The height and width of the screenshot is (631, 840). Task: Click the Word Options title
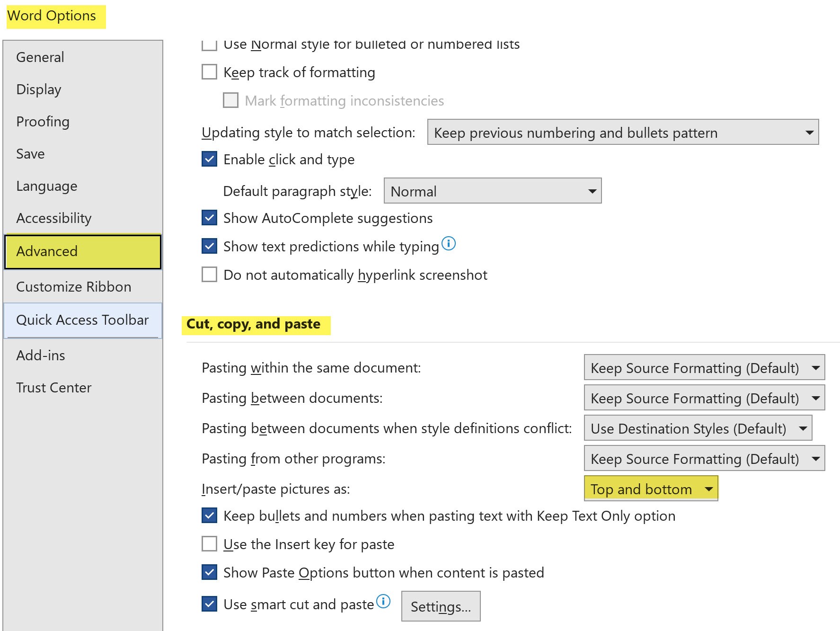52,16
